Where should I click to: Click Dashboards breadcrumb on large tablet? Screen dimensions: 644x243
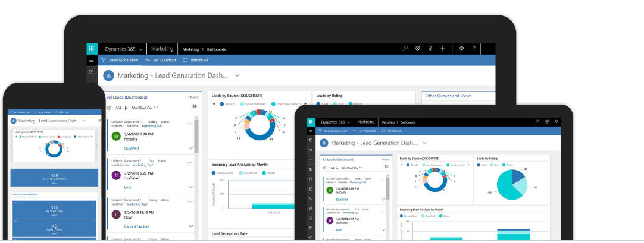point(217,49)
